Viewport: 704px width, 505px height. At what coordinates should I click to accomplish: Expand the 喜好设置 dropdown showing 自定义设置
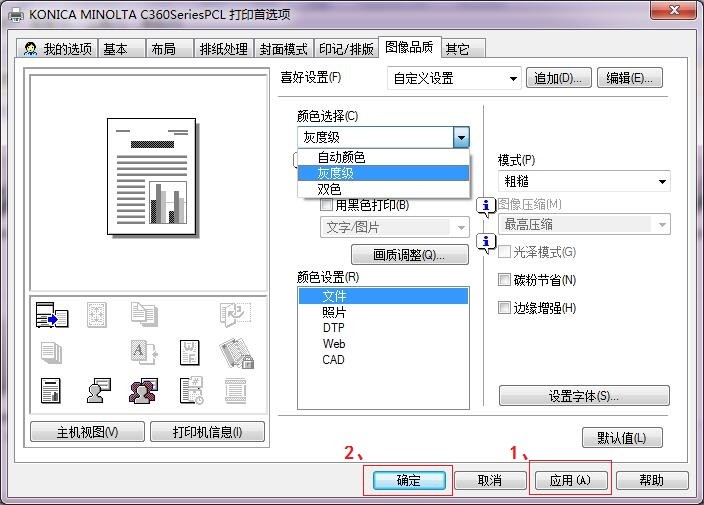455,78
